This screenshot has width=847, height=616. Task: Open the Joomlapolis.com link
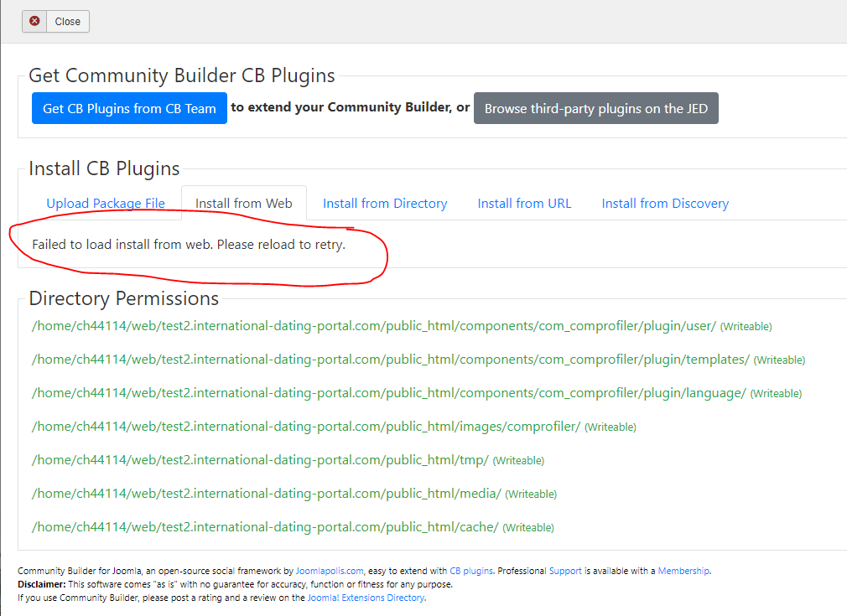[x=330, y=571]
